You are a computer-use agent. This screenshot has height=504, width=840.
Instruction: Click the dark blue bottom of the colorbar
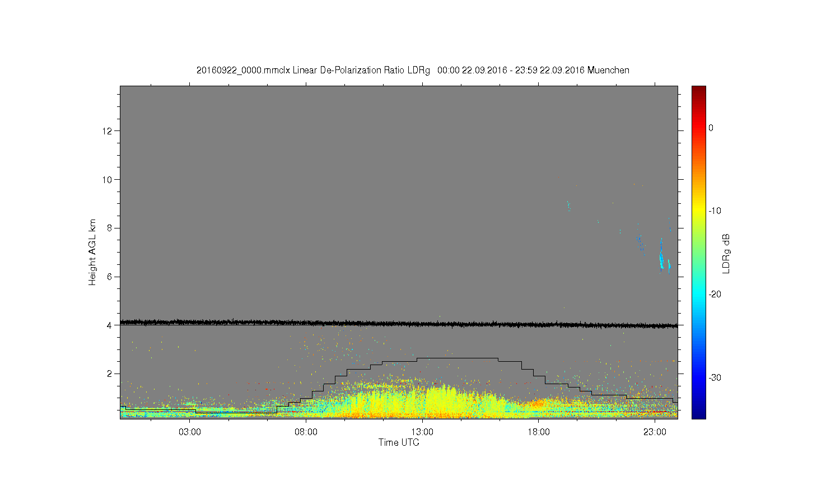click(x=698, y=414)
